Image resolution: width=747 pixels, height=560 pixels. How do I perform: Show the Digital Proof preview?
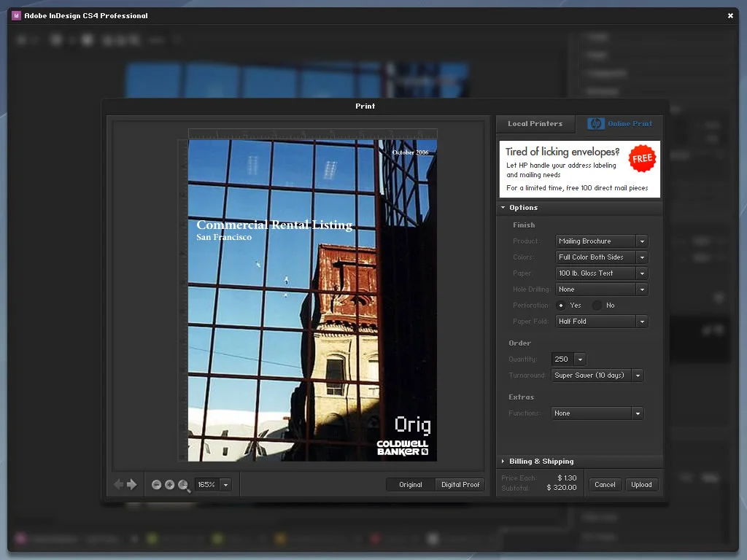(460, 485)
